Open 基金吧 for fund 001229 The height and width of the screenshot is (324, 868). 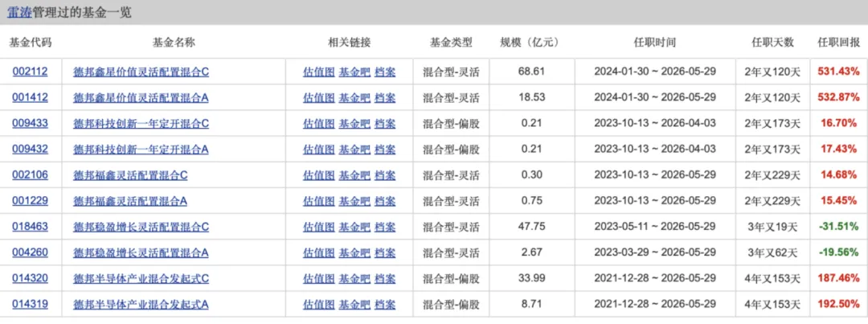click(354, 200)
